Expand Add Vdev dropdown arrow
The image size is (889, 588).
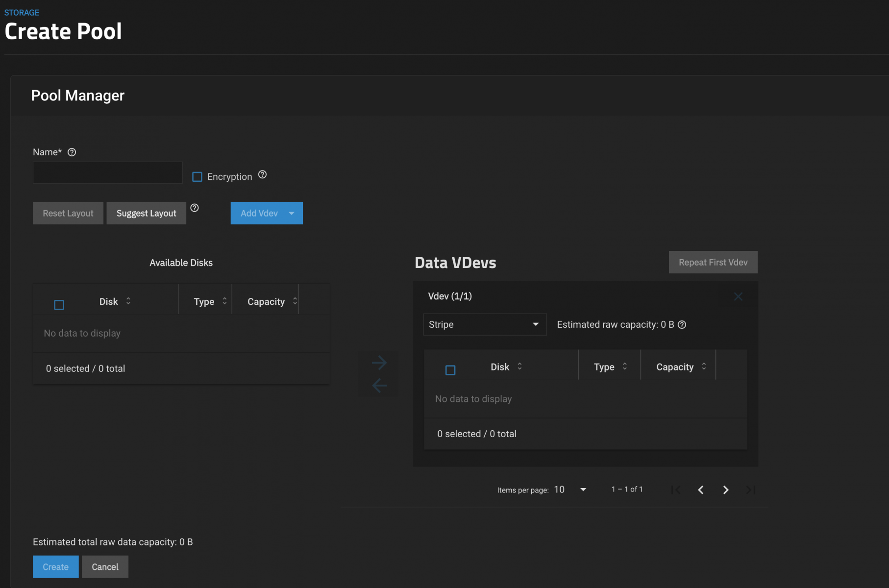coord(292,213)
